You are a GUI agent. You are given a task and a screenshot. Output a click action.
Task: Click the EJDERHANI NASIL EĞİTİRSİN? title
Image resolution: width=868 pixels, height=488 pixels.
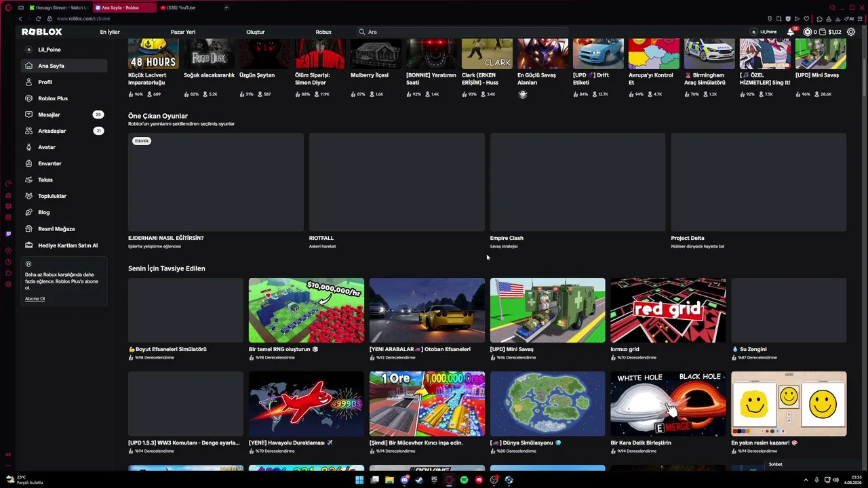(x=166, y=238)
